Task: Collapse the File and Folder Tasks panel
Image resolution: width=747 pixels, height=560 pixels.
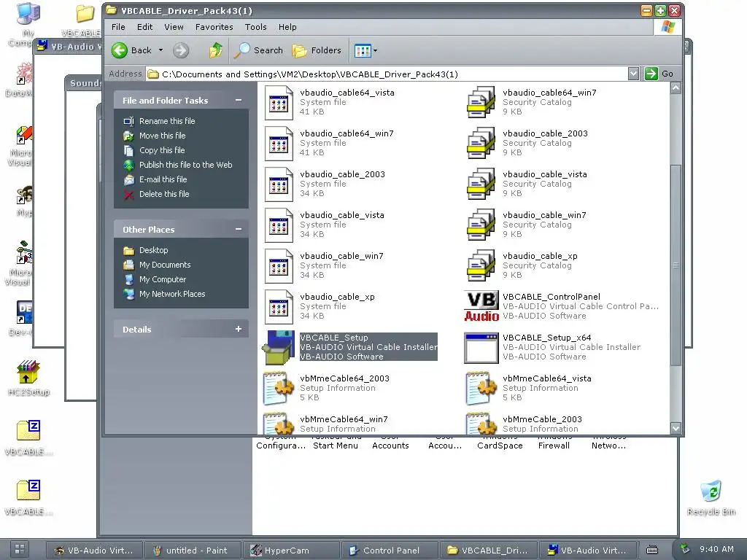Action: pyautogui.click(x=239, y=100)
